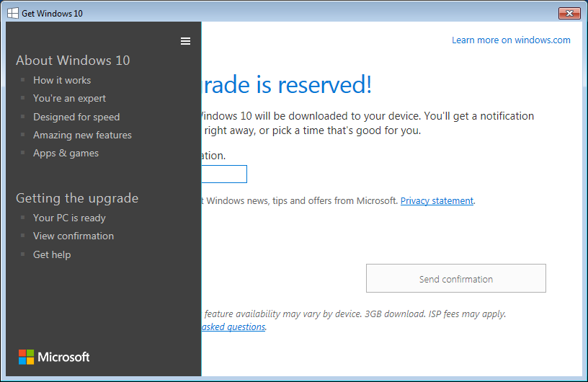
Task: Go to Designed for speed section
Action: pos(76,117)
